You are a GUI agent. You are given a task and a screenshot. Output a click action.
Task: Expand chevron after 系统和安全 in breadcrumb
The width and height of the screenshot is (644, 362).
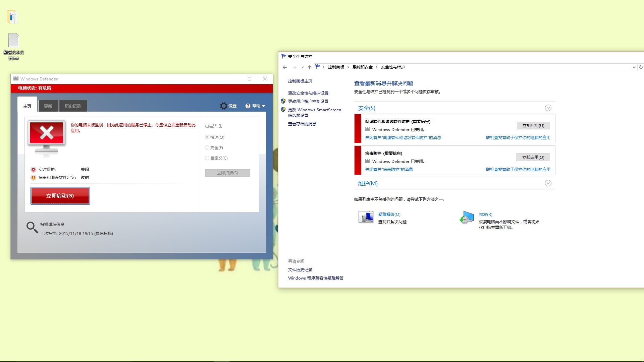[377, 67]
